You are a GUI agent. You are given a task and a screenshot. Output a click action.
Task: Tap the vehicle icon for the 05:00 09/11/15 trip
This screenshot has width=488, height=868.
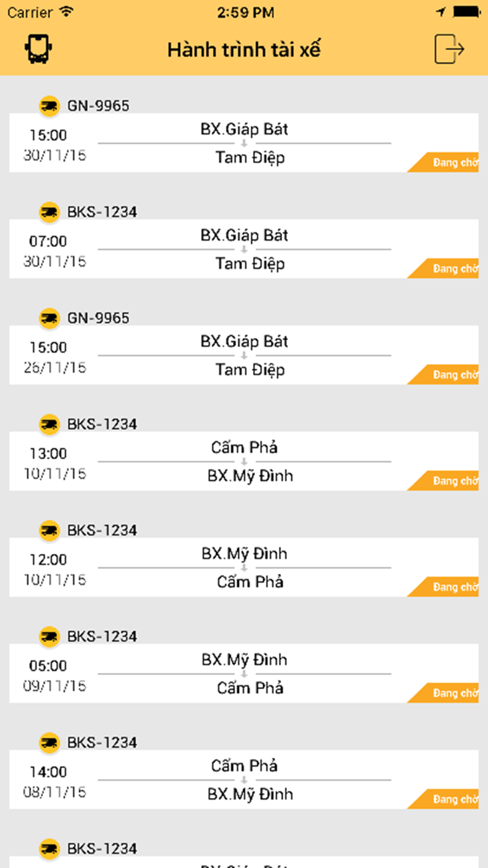point(49,637)
